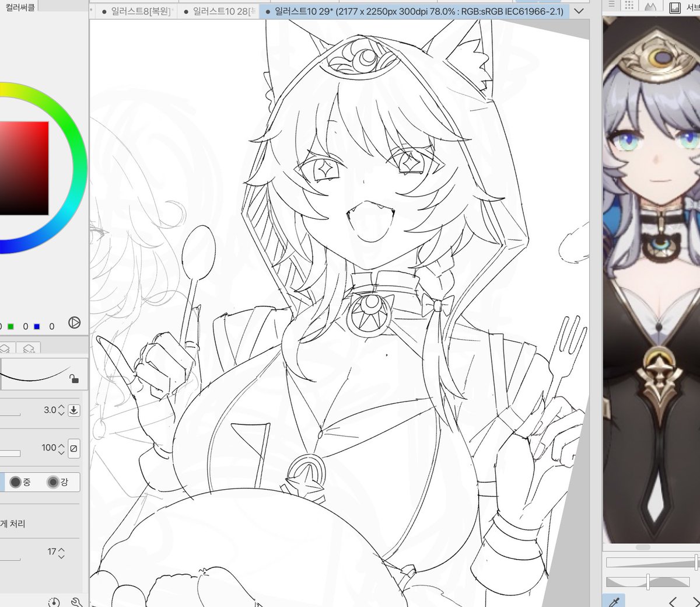Click the reference image in sub view
Image resolution: width=700 pixels, height=607 pixels.
[651, 280]
